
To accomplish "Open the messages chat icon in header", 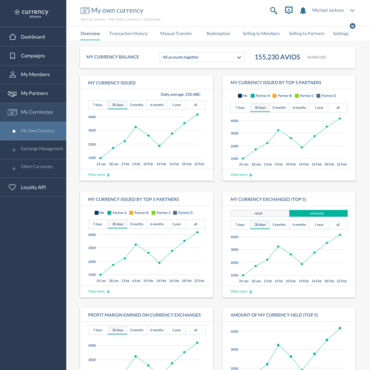I will point(289,10).
